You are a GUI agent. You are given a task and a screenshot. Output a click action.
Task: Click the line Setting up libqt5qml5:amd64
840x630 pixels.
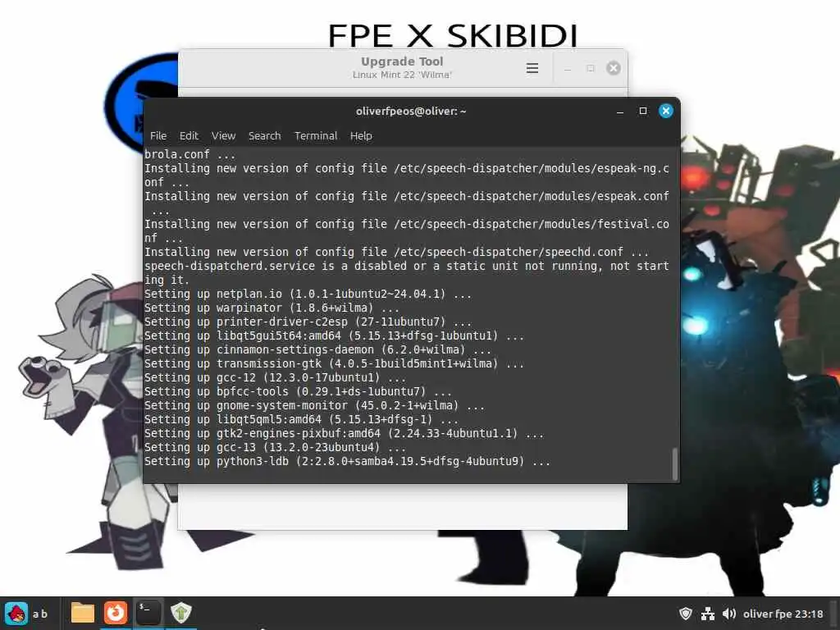click(x=301, y=419)
